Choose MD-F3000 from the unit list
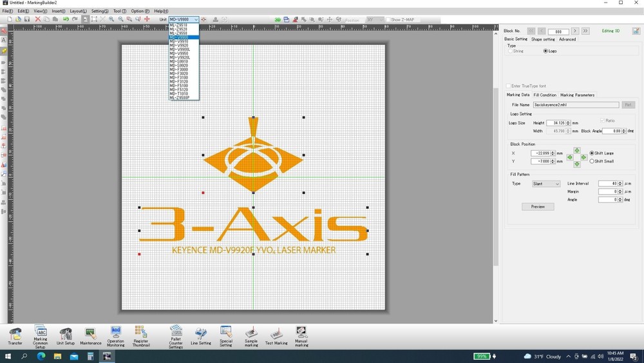 [184, 70]
